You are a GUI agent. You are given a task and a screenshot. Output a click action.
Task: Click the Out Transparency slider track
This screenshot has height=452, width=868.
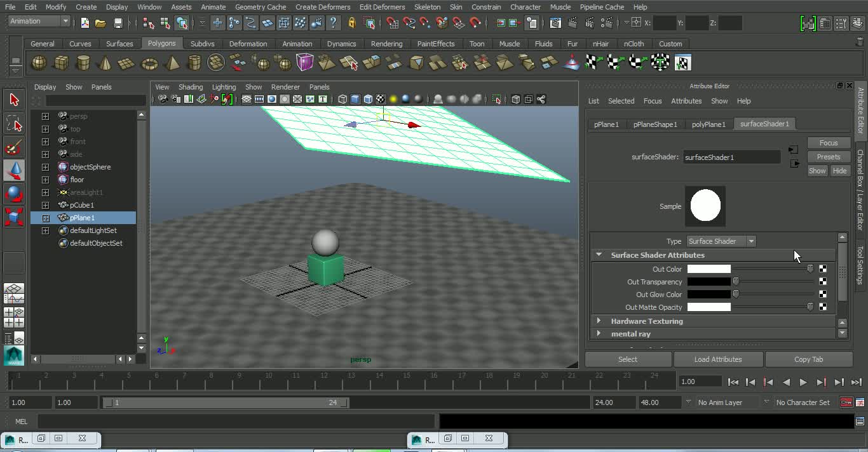pyautogui.click(x=773, y=282)
